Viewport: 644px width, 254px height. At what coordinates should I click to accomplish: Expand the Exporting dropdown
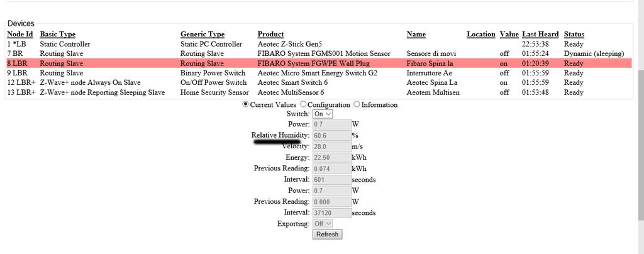(323, 223)
